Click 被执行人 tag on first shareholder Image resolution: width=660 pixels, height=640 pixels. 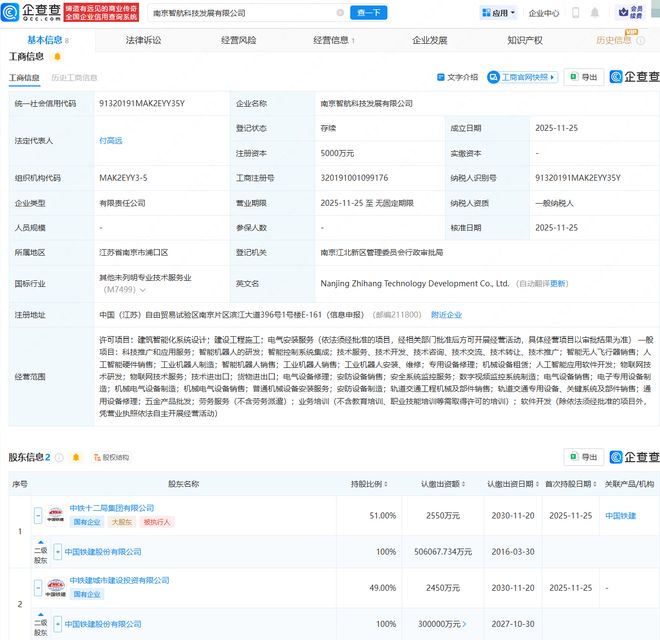click(157, 522)
